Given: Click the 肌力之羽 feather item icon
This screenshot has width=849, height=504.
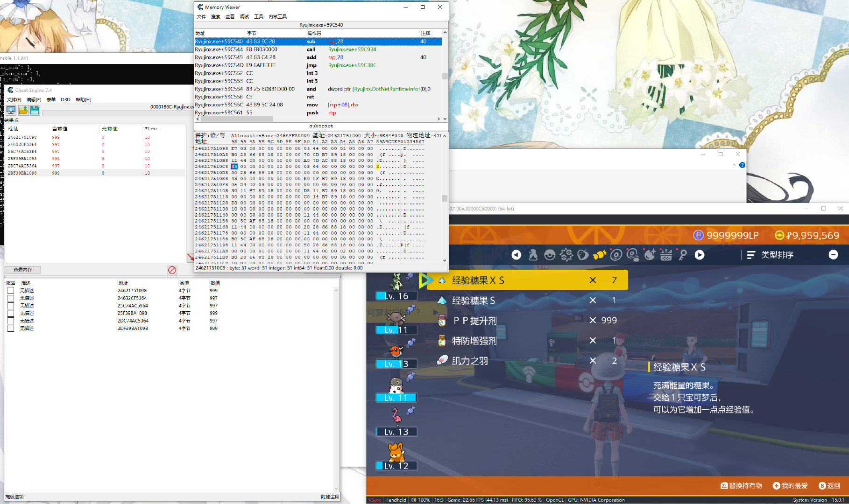Looking at the screenshot, I should (442, 361).
